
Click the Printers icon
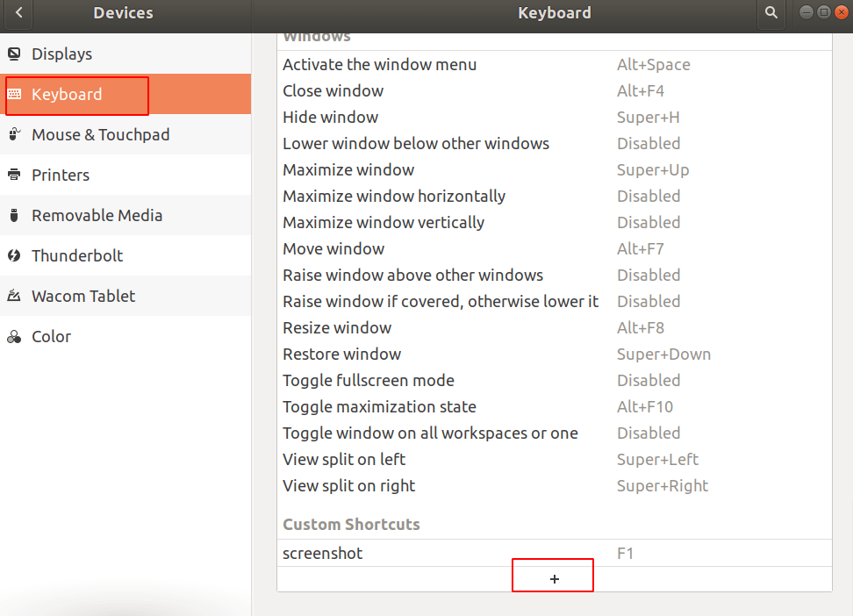pos(14,175)
